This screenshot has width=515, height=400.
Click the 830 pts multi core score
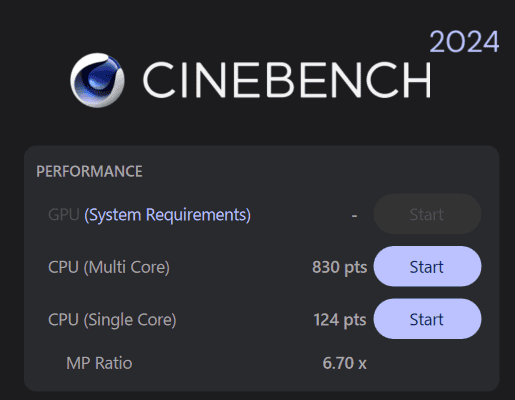click(339, 267)
